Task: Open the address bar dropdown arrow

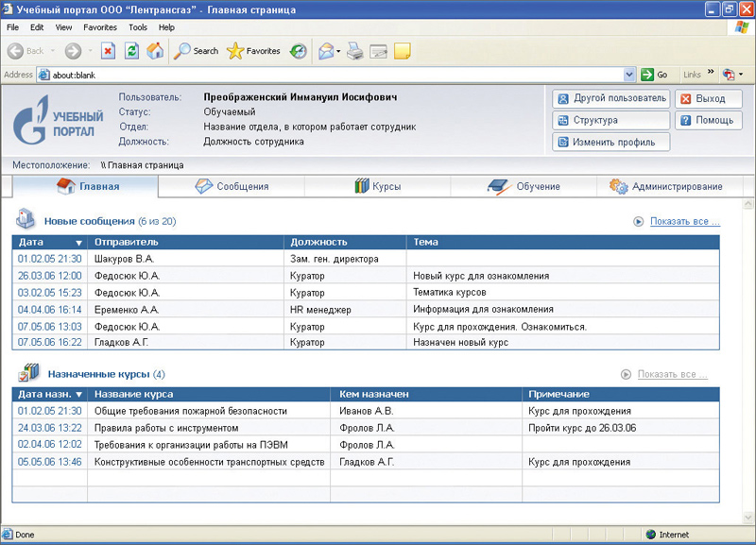Action: point(629,75)
